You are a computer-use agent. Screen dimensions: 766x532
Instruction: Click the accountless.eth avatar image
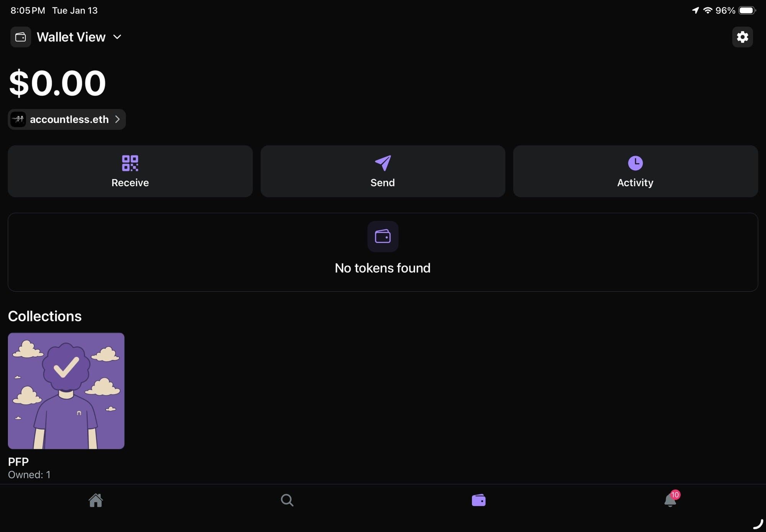point(18,119)
